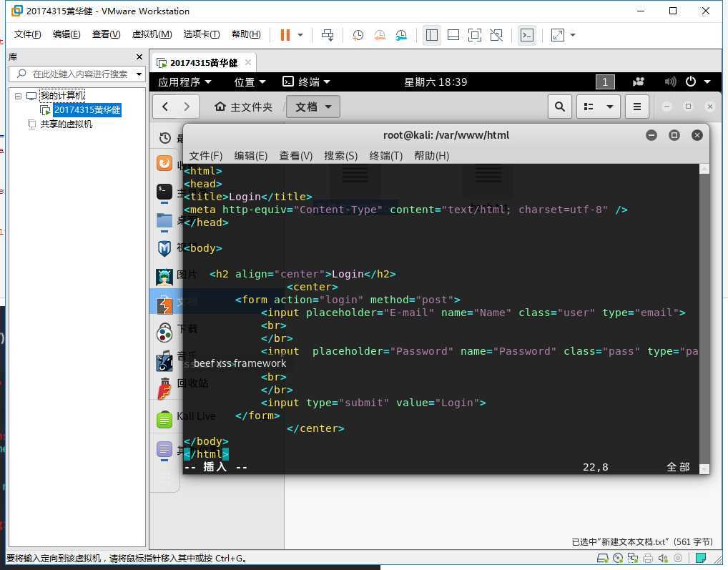Click the library search input field
Image resolution: width=728 pixels, height=570 pixels.
77,74
